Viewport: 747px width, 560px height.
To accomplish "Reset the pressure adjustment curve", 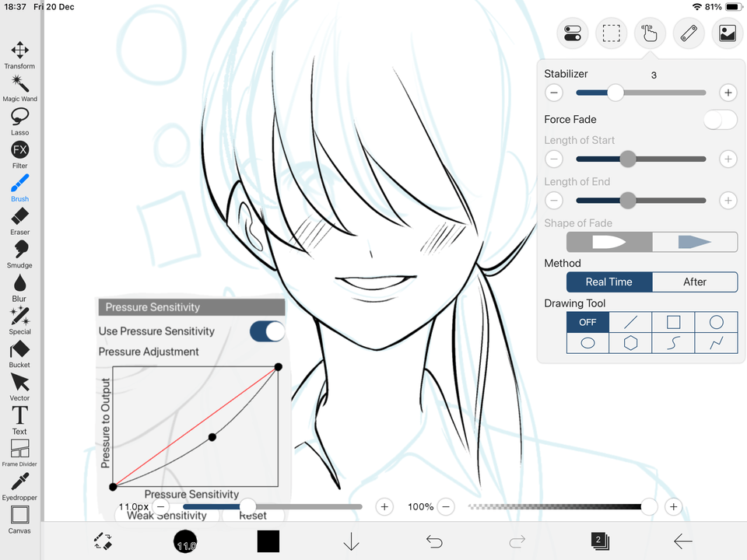I will coord(253,515).
